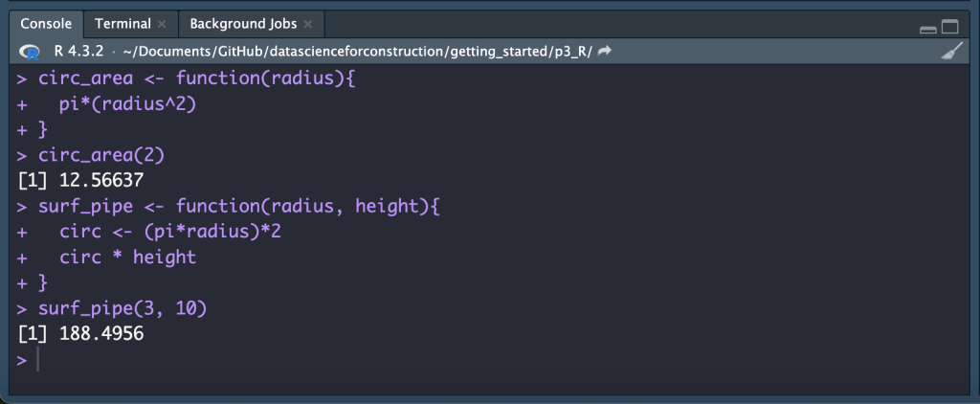980x404 pixels.
Task: Open working directory via the arrow icon
Action: click(604, 51)
